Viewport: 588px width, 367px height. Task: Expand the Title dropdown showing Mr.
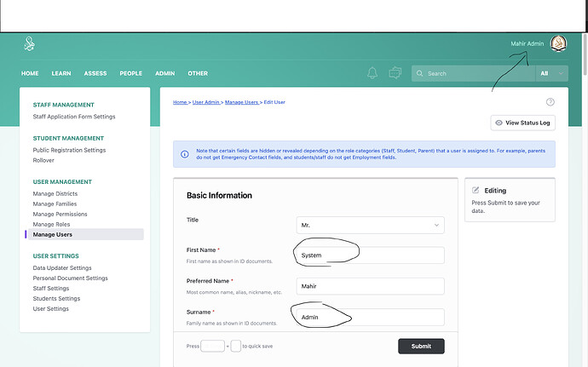point(371,225)
